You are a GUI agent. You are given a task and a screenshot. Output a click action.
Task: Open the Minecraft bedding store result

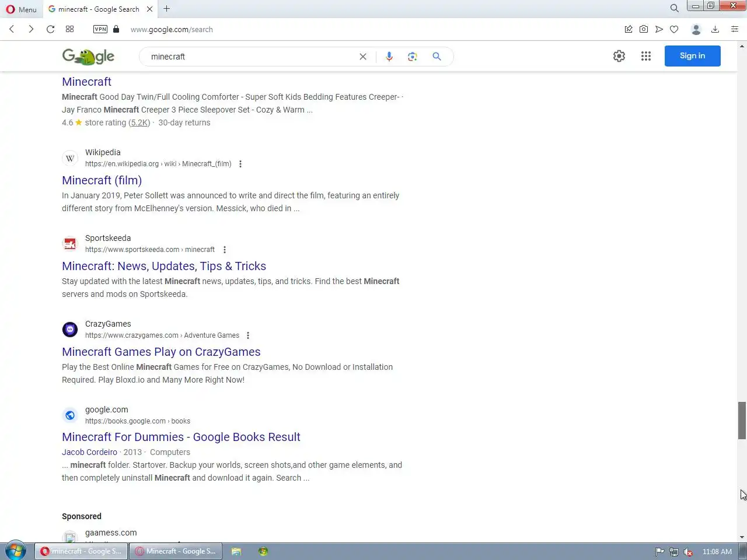coord(86,82)
